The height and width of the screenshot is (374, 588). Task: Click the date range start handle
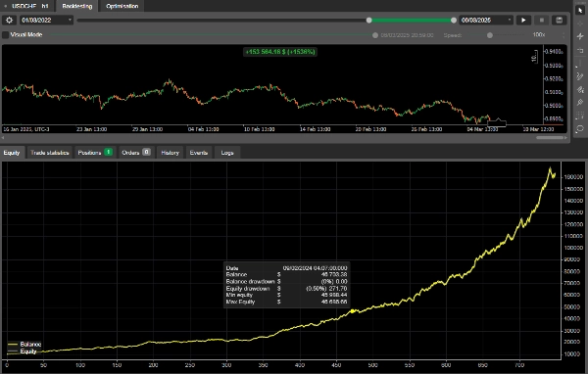coord(369,20)
